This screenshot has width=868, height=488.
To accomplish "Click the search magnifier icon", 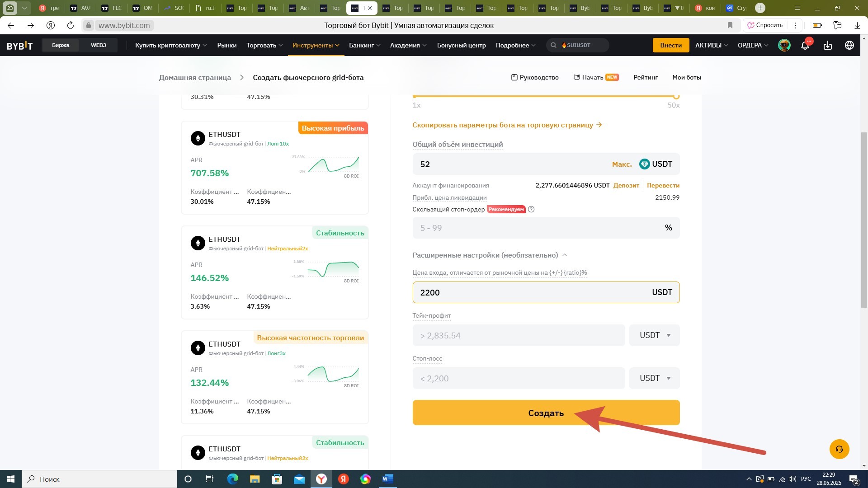I will click(554, 45).
